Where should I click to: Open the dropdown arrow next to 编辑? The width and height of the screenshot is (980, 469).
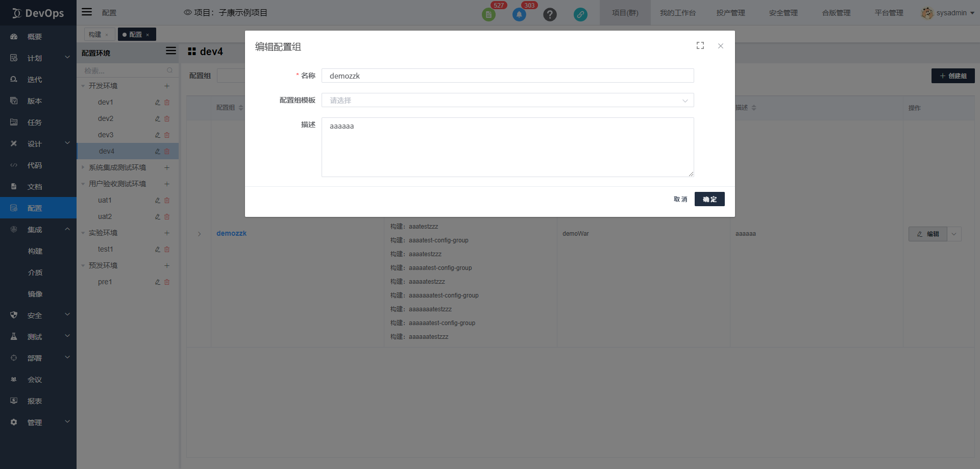tap(954, 234)
